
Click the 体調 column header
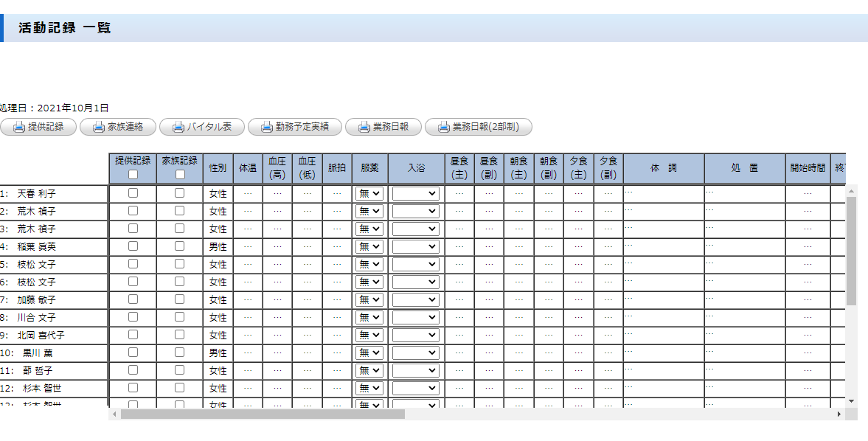[x=663, y=168]
